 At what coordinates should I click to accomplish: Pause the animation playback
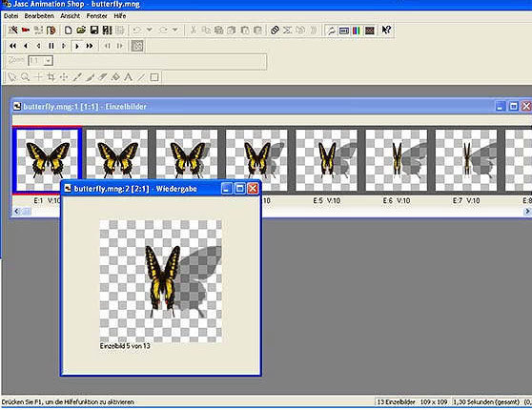point(51,46)
